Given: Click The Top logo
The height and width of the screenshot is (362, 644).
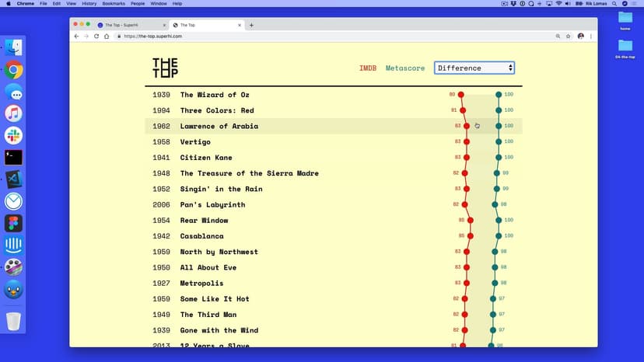Looking at the screenshot, I should point(165,68).
